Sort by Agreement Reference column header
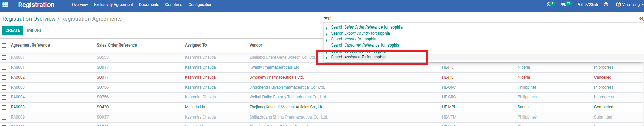Viewport: 644px width, 126px height. click(30, 45)
